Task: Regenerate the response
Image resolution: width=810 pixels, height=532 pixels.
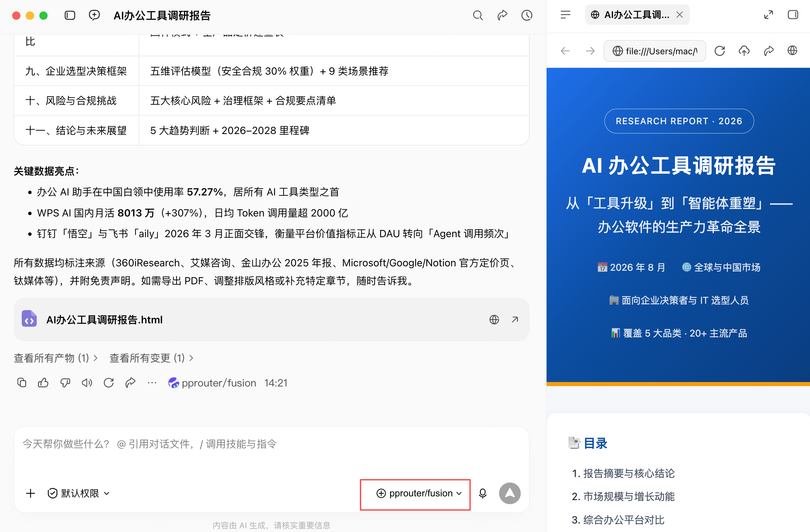Action: [x=109, y=383]
